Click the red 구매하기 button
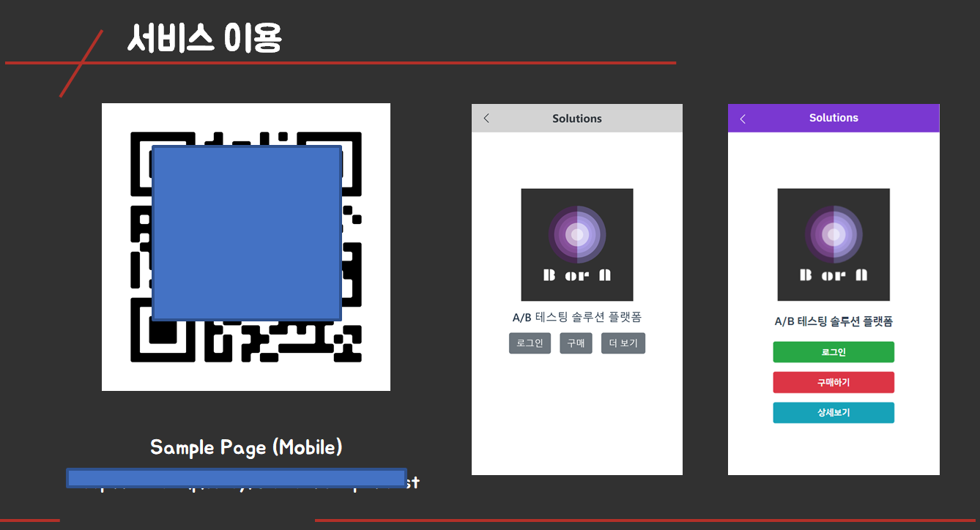 tap(834, 382)
